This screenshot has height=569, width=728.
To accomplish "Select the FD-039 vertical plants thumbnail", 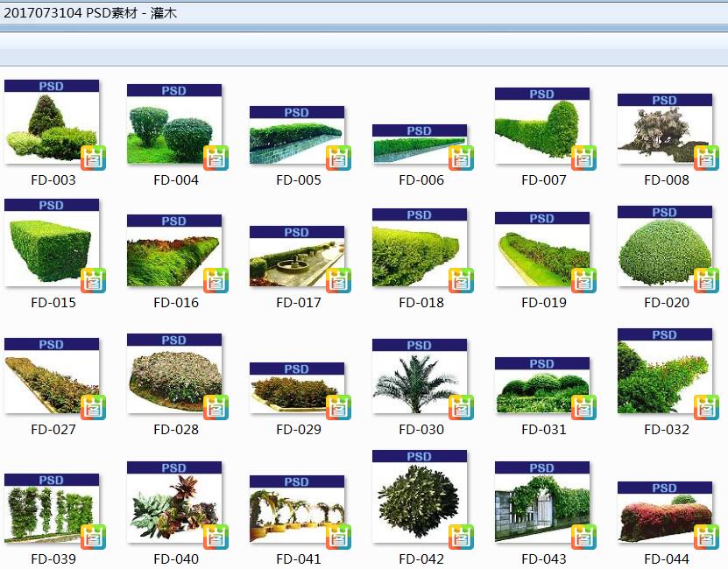I will [x=52, y=509].
